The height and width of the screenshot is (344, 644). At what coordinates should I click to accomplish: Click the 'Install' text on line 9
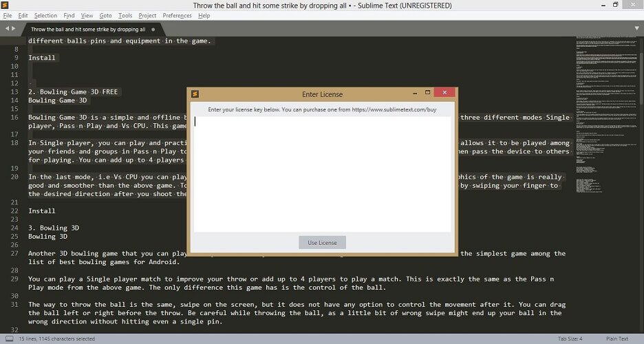42,58
